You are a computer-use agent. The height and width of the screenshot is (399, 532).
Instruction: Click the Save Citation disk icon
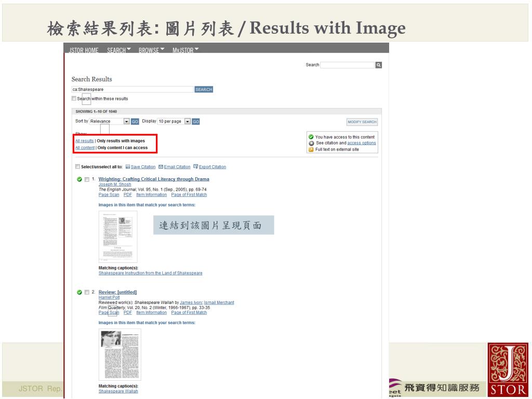[128, 167]
